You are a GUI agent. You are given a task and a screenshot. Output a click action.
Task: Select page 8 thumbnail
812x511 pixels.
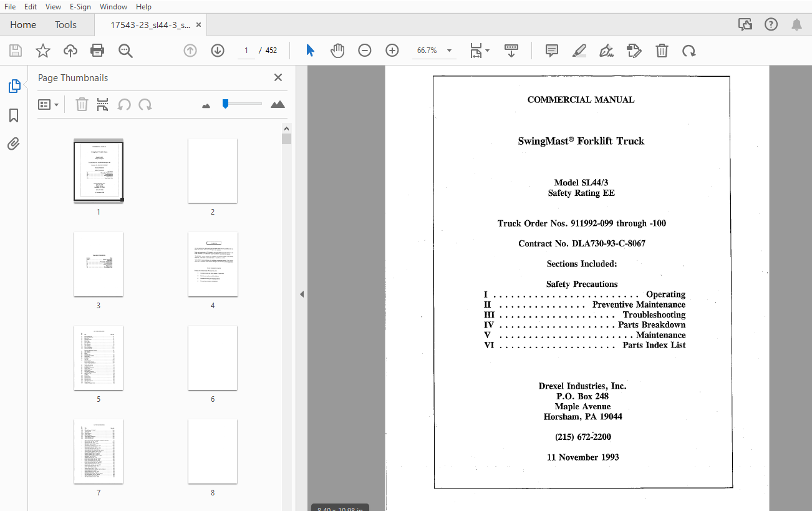(213, 452)
